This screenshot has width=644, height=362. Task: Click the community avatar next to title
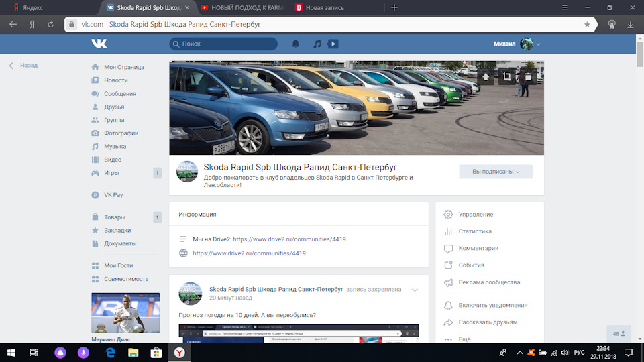(x=187, y=172)
